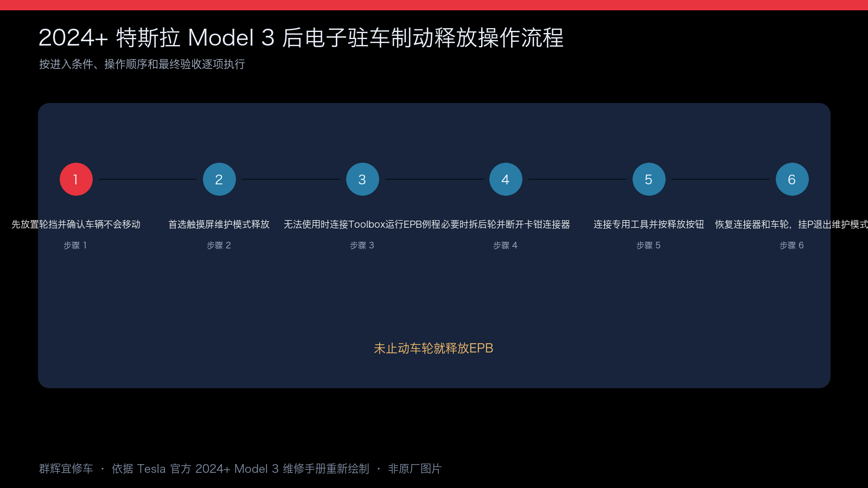Screen dimensions: 868x488
Task: Click the red step 1 circle
Action: 76,179
